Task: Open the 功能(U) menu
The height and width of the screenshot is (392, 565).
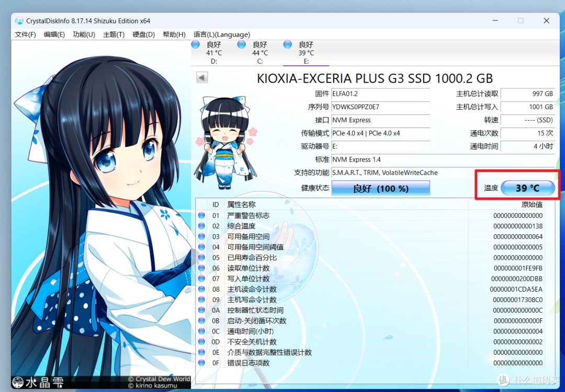Action: tap(84, 34)
